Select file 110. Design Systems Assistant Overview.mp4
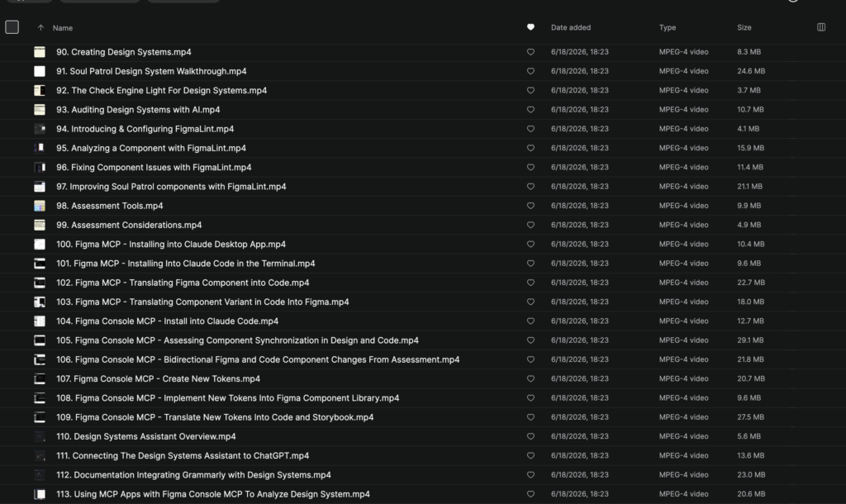Screen dimensions: 846x504 point(146,436)
